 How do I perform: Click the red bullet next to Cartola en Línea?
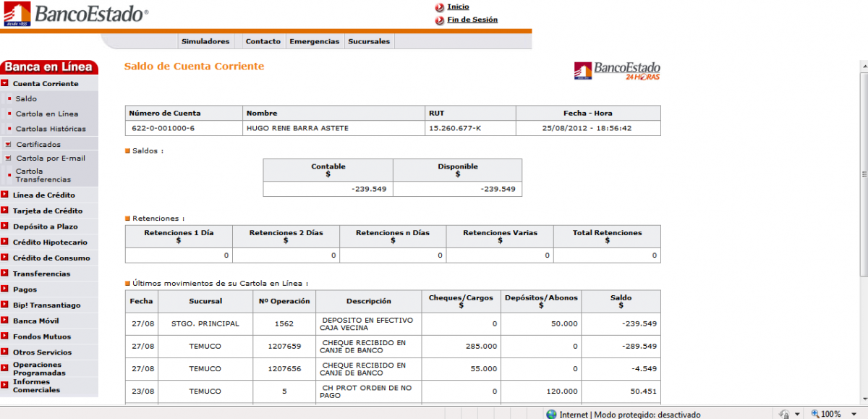(x=9, y=114)
